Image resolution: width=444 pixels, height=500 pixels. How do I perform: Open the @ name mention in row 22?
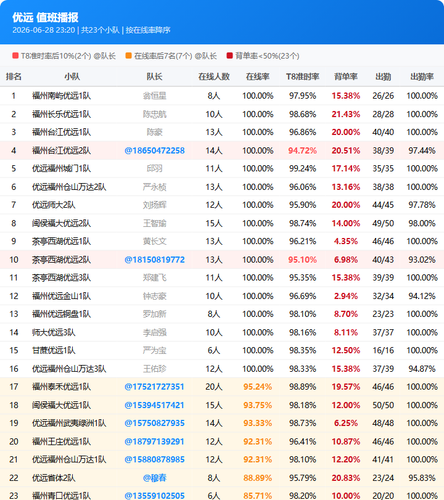[x=154, y=478]
